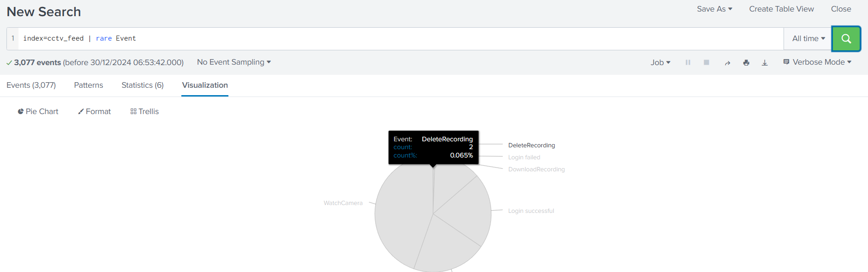Expand the All time range picker
This screenshot has width=868, height=272.
click(x=808, y=39)
